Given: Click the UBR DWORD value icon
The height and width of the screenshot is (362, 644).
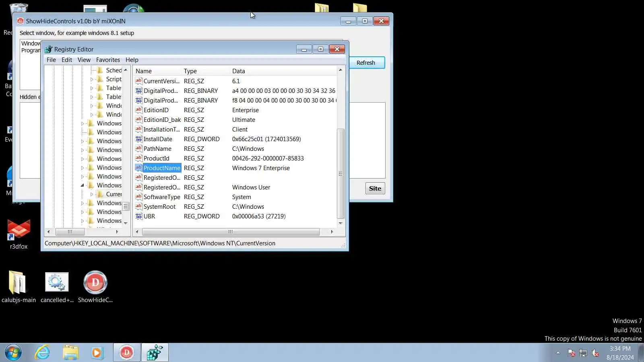Looking at the screenshot, I should tap(139, 216).
